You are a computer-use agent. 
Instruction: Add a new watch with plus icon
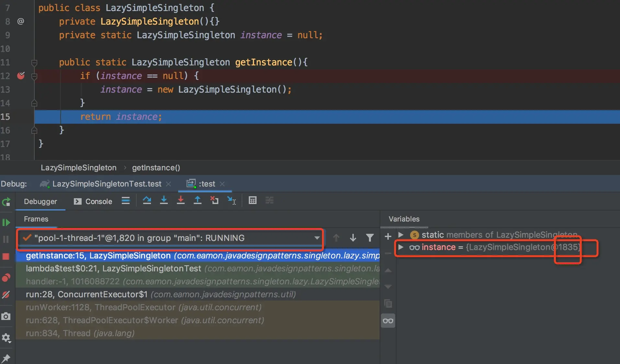coord(388,236)
